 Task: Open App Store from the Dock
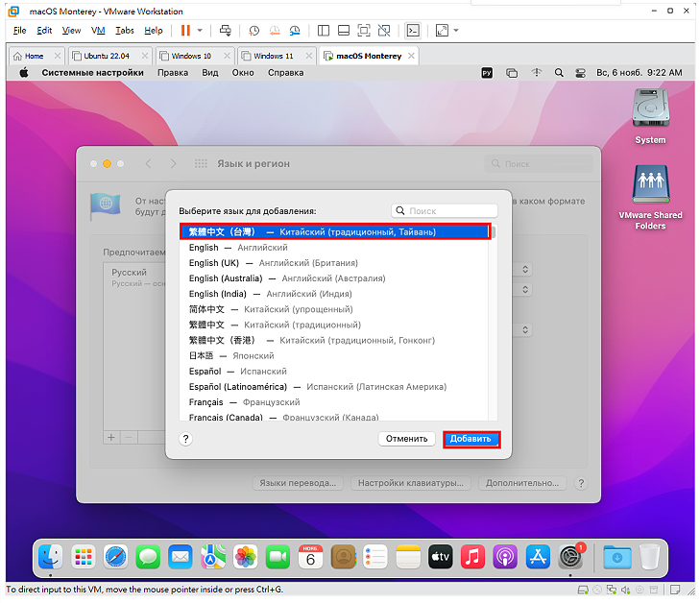pos(538,556)
